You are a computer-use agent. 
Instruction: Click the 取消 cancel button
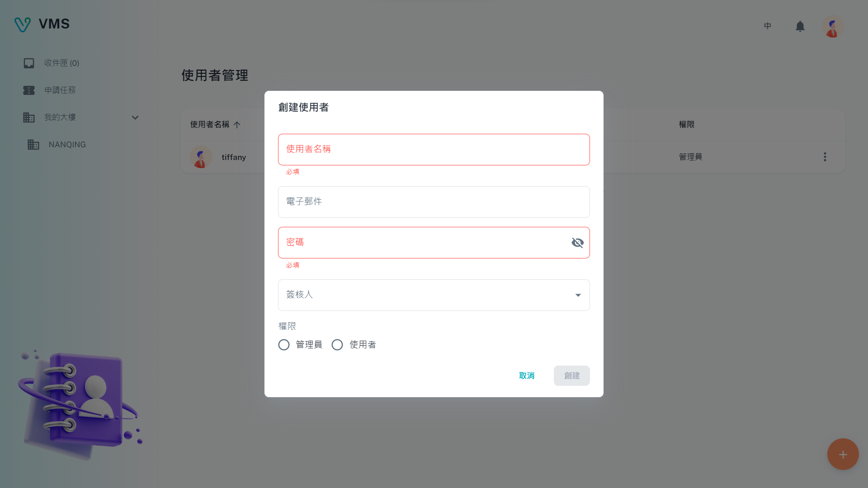[x=527, y=376]
